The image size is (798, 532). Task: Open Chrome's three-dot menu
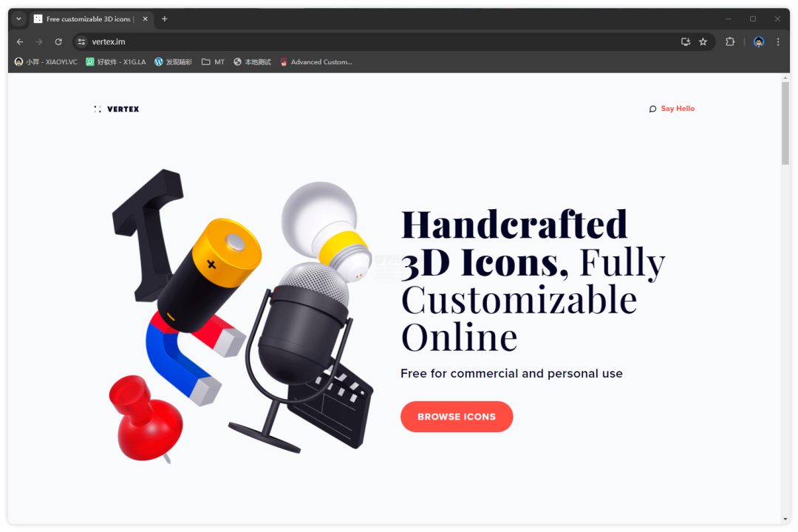click(x=778, y=41)
